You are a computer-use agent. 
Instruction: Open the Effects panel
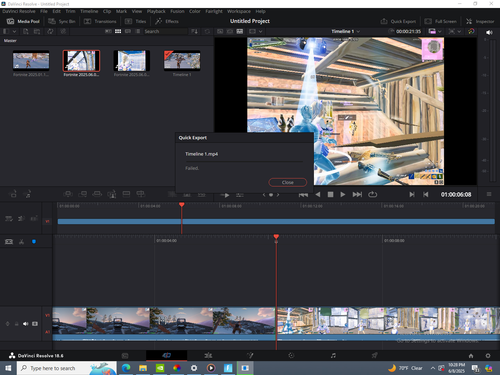(167, 21)
